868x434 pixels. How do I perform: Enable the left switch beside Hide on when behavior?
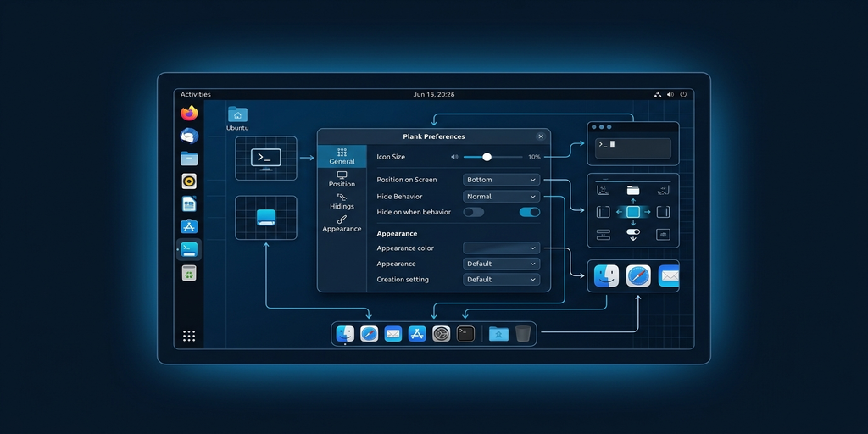pyautogui.click(x=473, y=212)
